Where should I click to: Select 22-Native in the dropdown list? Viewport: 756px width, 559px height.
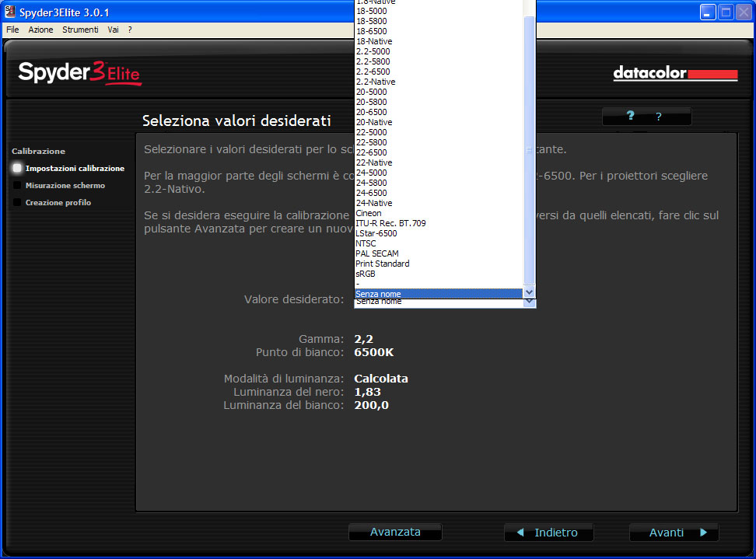click(439, 163)
